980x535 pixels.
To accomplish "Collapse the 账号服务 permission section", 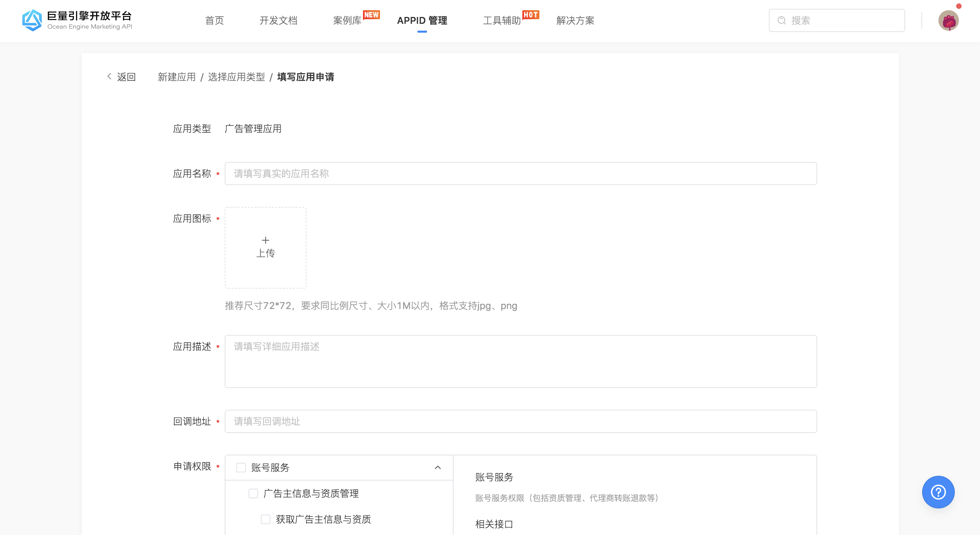I will pyautogui.click(x=438, y=468).
